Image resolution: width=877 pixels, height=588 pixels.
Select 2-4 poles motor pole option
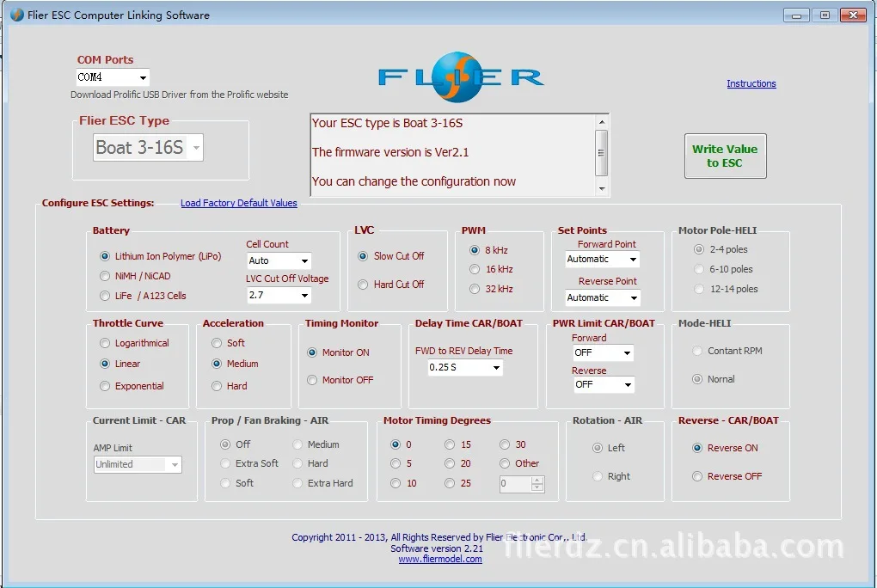click(721, 249)
